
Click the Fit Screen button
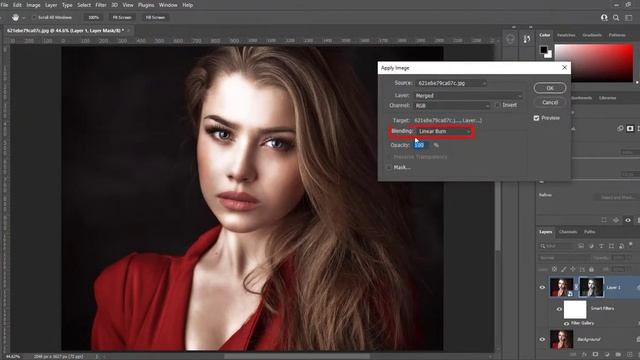click(x=122, y=18)
